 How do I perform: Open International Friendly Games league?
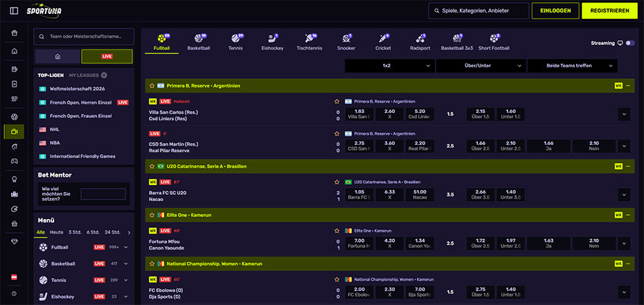82,156
